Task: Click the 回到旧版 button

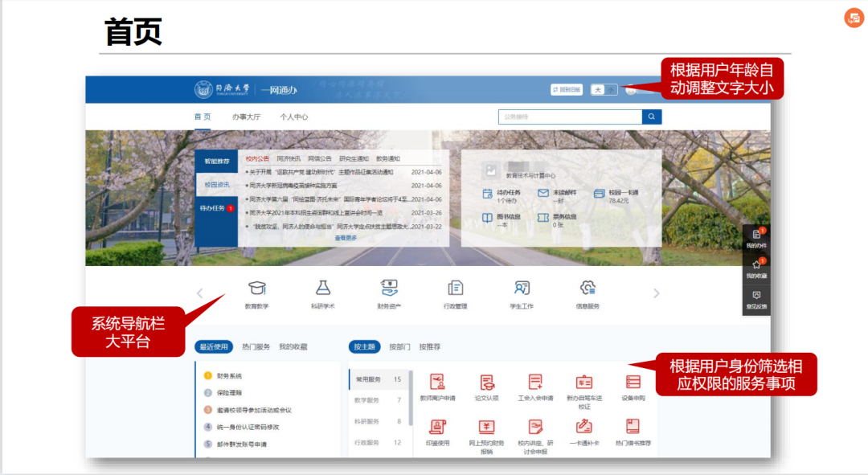Action: [x=567, y=90]
